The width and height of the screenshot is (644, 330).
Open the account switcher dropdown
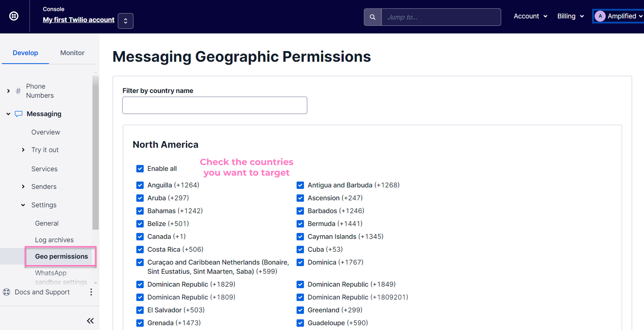(126, 21)
